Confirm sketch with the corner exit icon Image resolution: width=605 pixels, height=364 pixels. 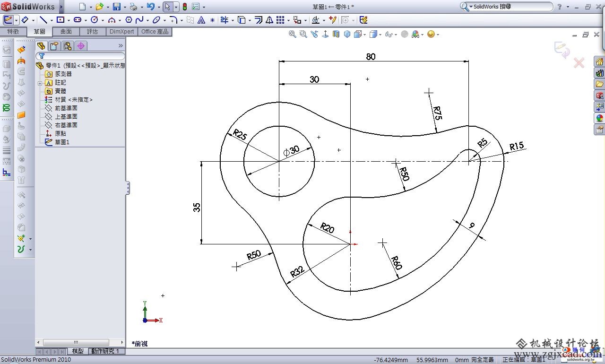[562, 49]
